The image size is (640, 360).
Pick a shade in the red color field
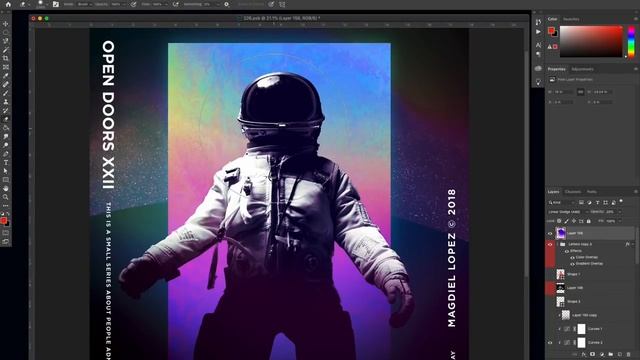click(x=591, y=41)
